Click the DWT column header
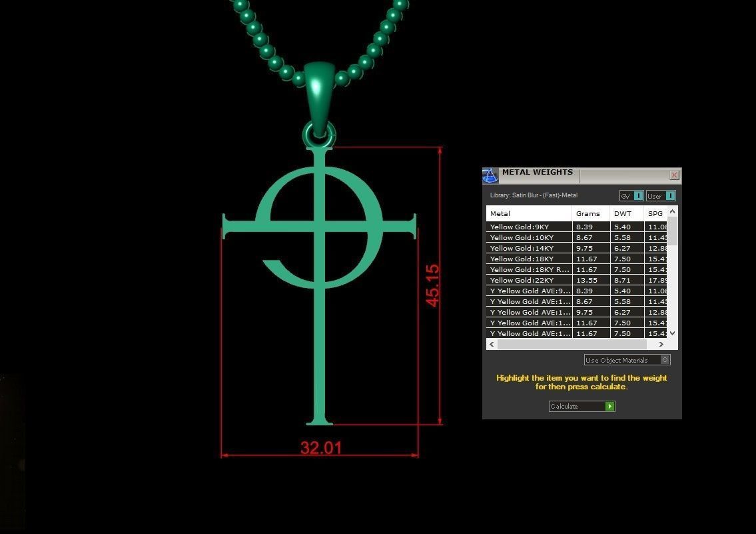 [627, 213]
